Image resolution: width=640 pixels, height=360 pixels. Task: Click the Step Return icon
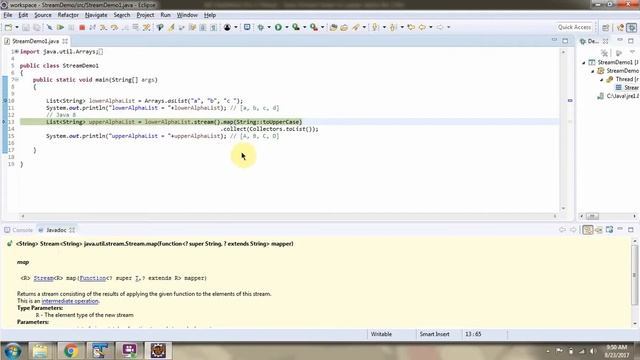[x=125, y=27]
